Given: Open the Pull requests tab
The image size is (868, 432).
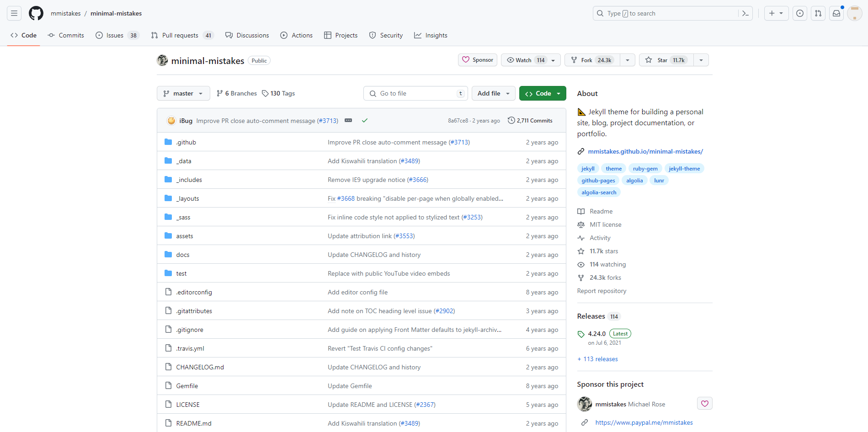Looking at the screenshot, I should coord(182,35).
